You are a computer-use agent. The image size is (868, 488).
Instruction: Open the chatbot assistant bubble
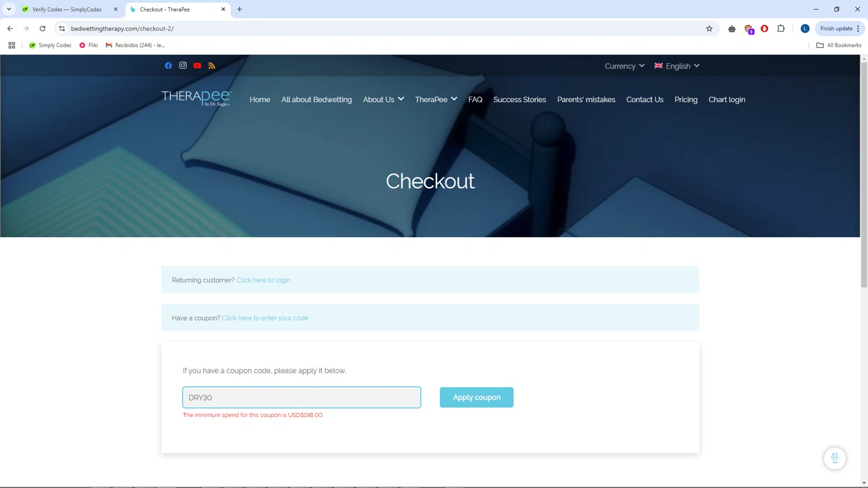pos(835,458)
